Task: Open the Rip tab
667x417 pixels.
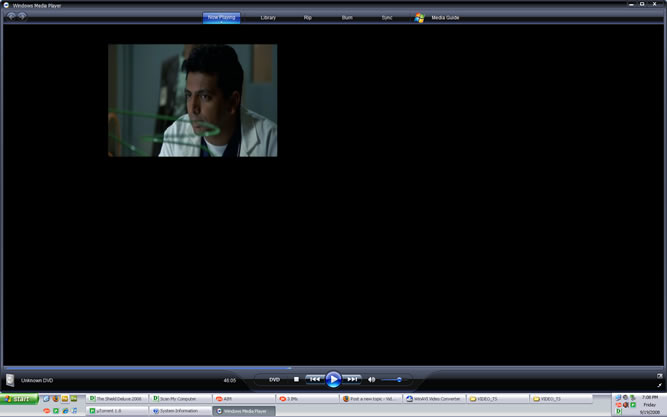Action: click(x=308, y=17)
